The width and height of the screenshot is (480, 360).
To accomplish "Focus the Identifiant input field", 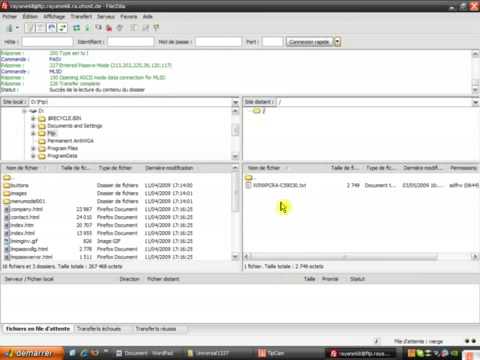I will [x=130, y=42].
